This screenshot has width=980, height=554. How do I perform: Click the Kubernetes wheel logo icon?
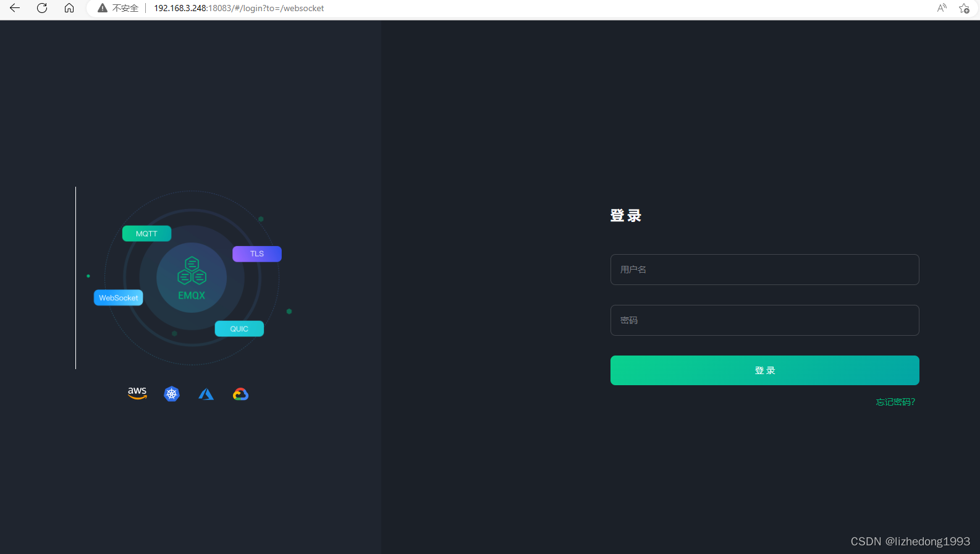172,394
